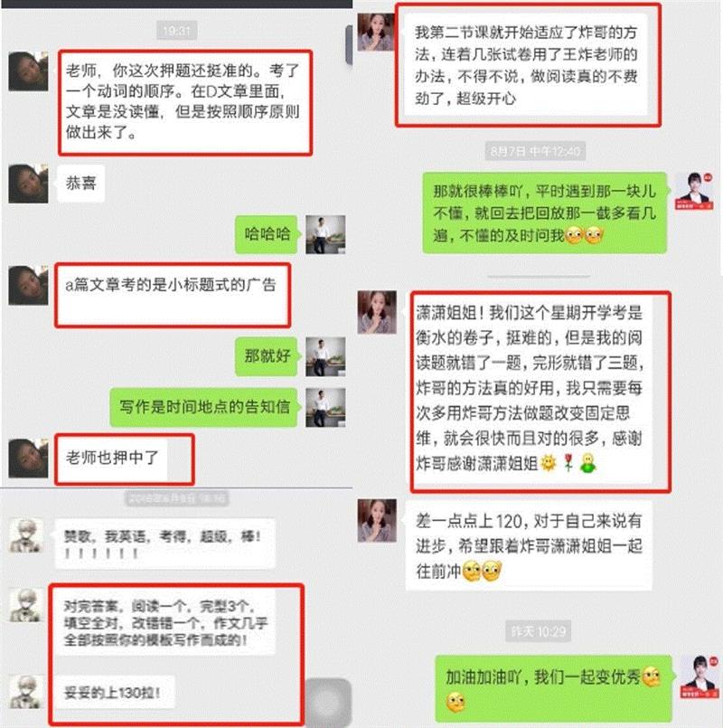Select the green bubble 加油加油吖，我们一起变优秀
This screenshot has height=728, width=723.
click(x=553, y=689)
